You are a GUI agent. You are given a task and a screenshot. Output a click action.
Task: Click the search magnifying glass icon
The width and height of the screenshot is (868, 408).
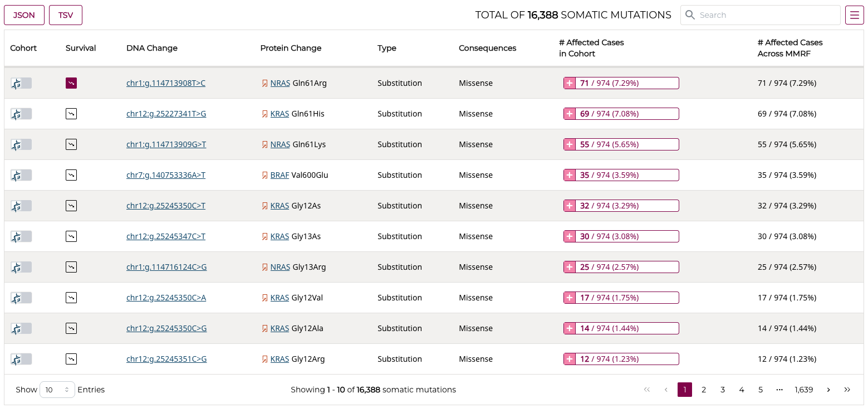point(690,14)
